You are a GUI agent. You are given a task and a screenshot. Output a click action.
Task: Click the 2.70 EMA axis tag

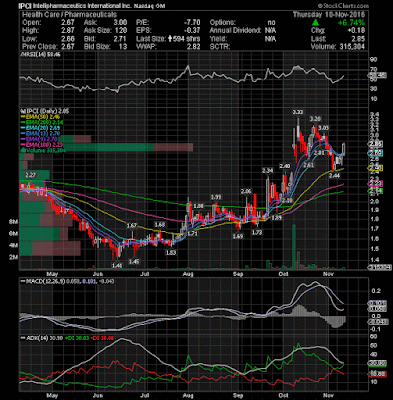(376, 153)
